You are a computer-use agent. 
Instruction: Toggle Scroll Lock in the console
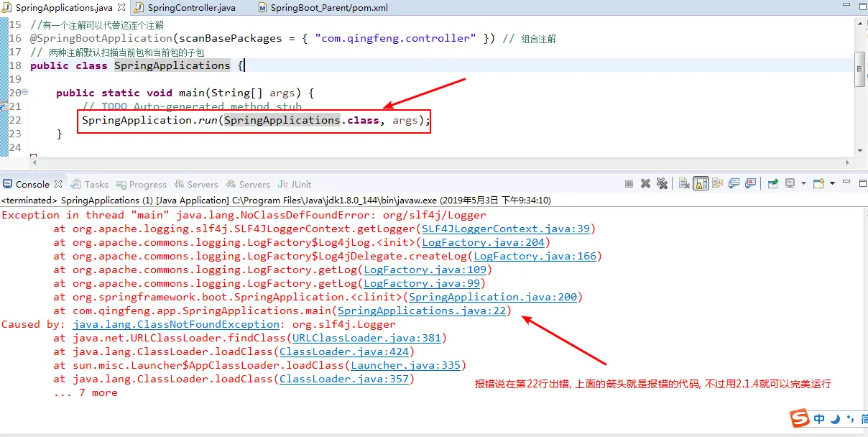click(x=701, y=183)
